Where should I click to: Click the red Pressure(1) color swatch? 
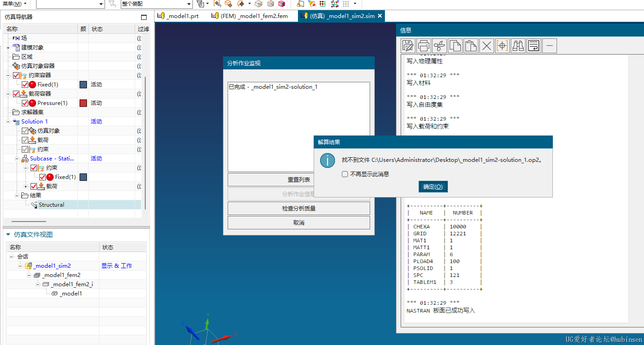(83, 103)
